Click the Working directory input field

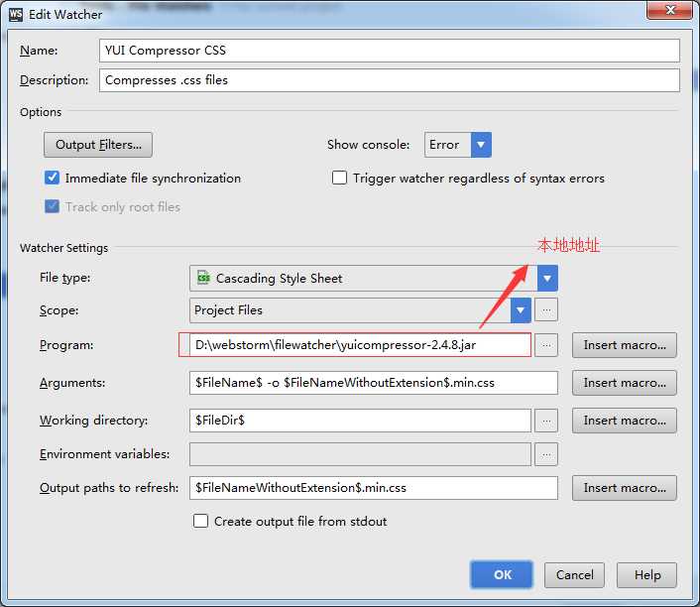(360, 421)
